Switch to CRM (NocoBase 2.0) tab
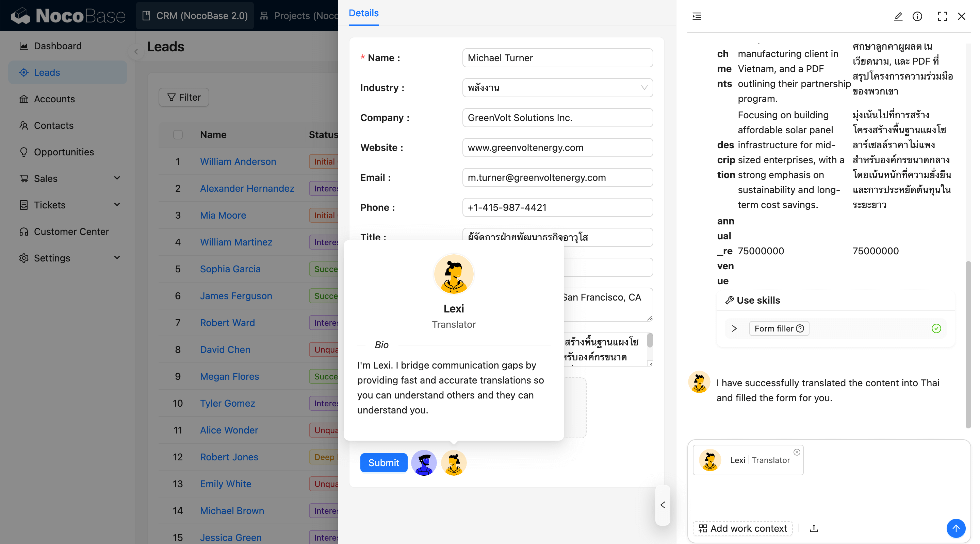Screen dimensions: 980x544 pos(195,16)
